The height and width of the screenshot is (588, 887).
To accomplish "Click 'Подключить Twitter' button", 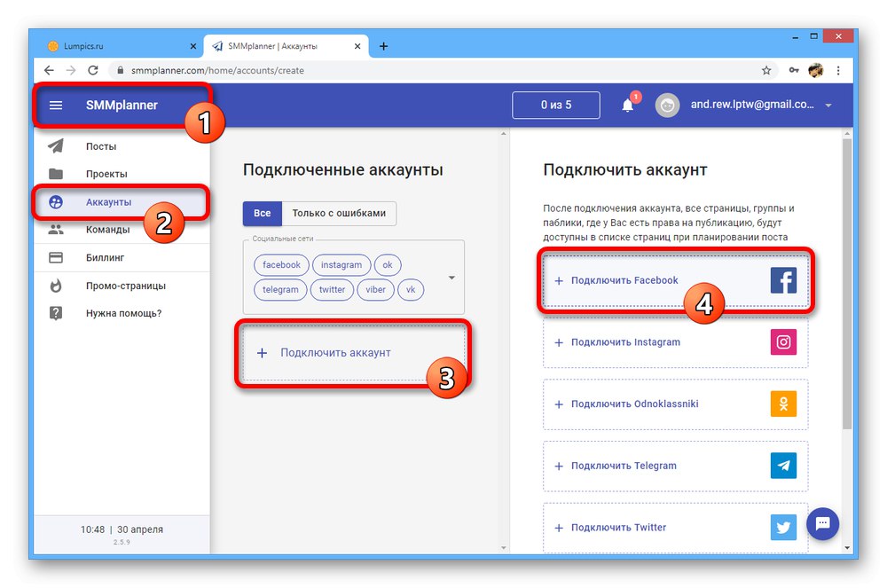I will (x=675, y=528).
